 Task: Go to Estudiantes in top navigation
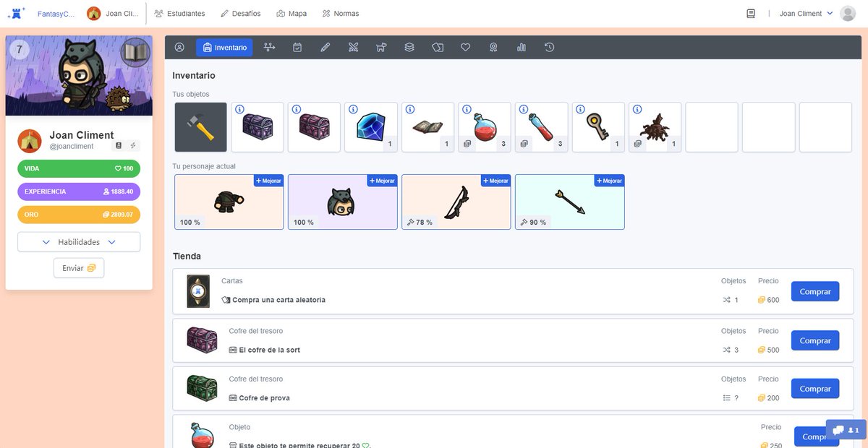point(179,14)
